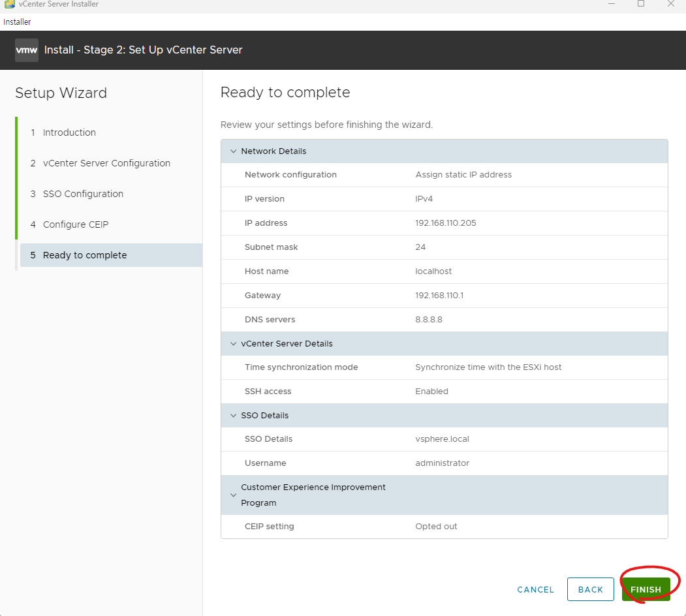
Task: Click 'Assign static IP address' value
Action: point(463,175)
